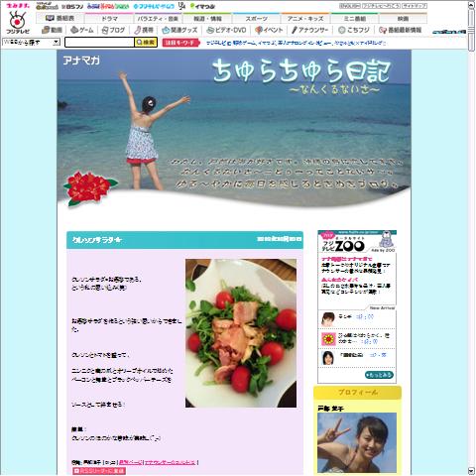Click the クレソンサラダ post title

coord(97,240)
